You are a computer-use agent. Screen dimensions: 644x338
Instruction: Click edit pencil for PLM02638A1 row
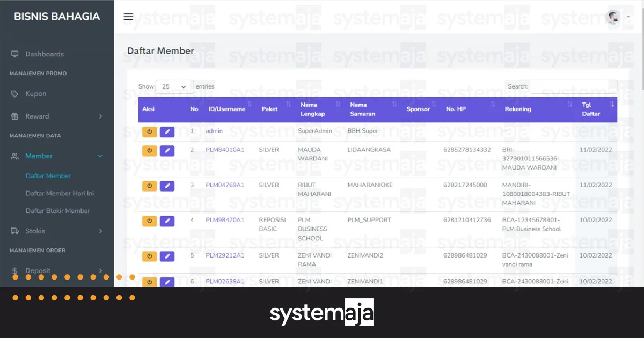pyautogui.click(x=167, y=282)
